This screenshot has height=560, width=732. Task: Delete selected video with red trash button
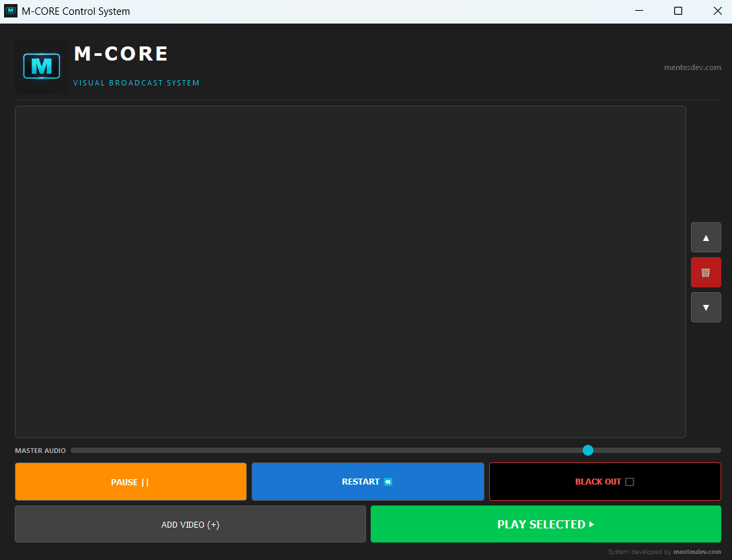click(706, 273)
